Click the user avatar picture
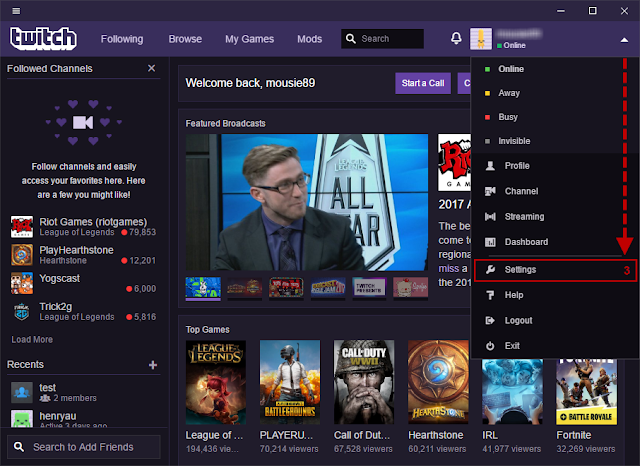Viewport: 640px width, 466px height. [481, 39]
